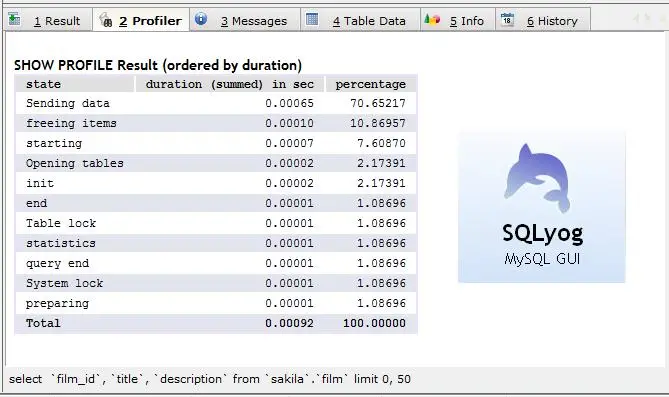Click the total duration 0.00092
Viewport: 669px width, 397px height.
[x=289, y=323]
